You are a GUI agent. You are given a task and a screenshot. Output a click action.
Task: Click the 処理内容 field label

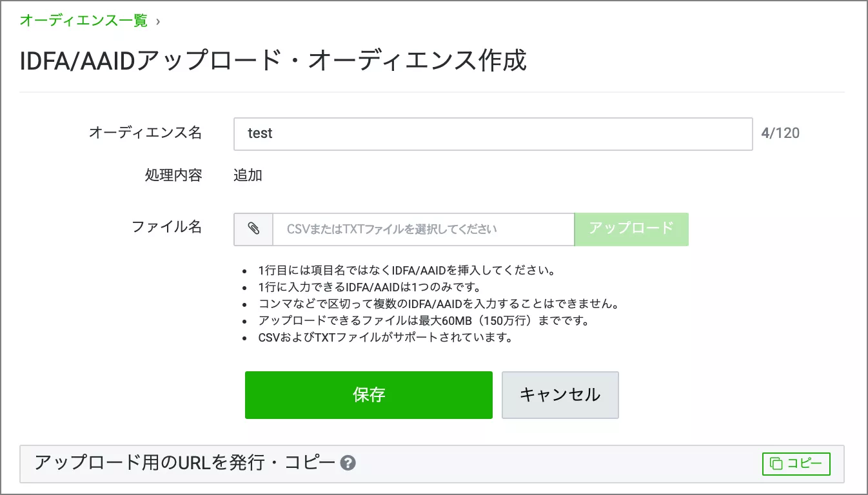click(173, 175)
